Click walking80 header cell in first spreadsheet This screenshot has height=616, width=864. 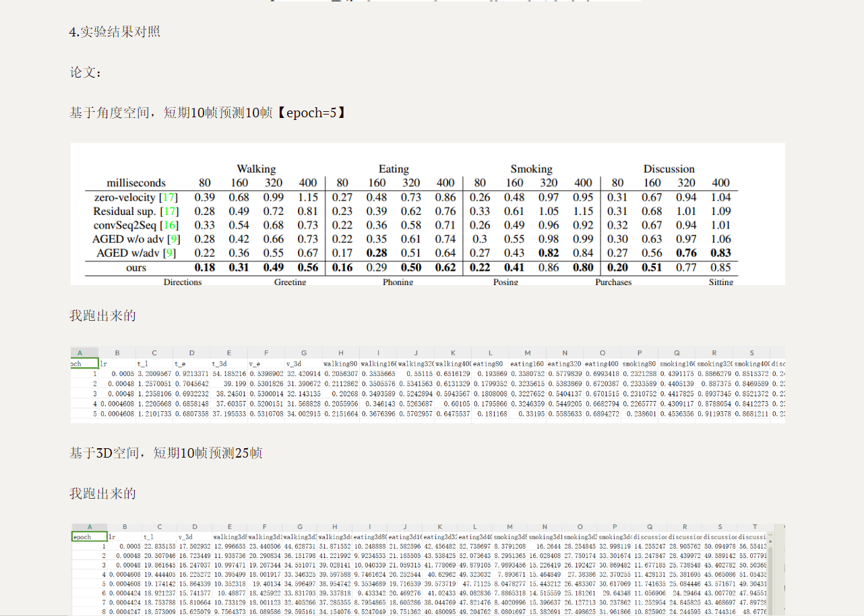click(x=340, y=363)
